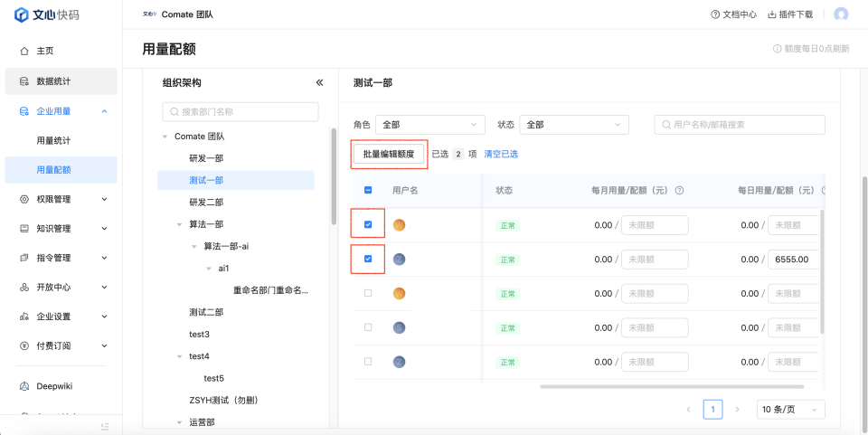Open the user avatar at top right
The height and width of the screenshot is (435, 868).
pyautogui.click(x=841, y=14)
